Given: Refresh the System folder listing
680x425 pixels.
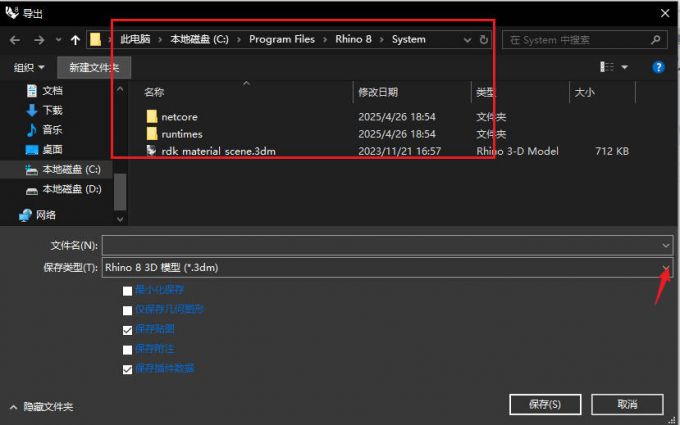Looking at the screenshot, I should (485, 40).
